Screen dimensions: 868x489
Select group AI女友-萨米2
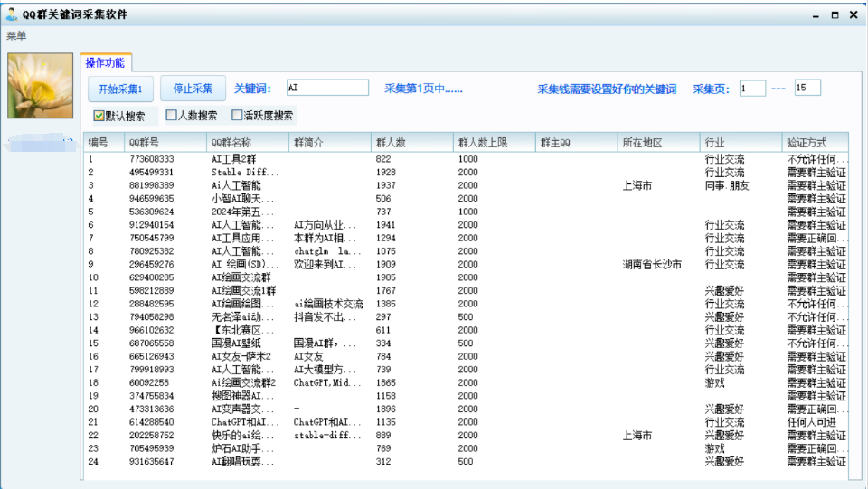pos(241,356)
